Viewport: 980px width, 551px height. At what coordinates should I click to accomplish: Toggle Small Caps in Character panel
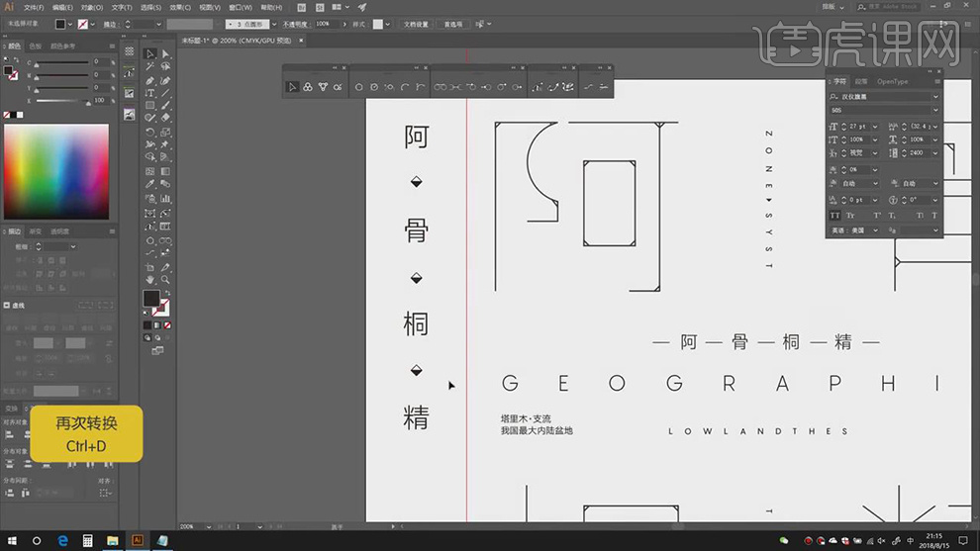[850, 215]
